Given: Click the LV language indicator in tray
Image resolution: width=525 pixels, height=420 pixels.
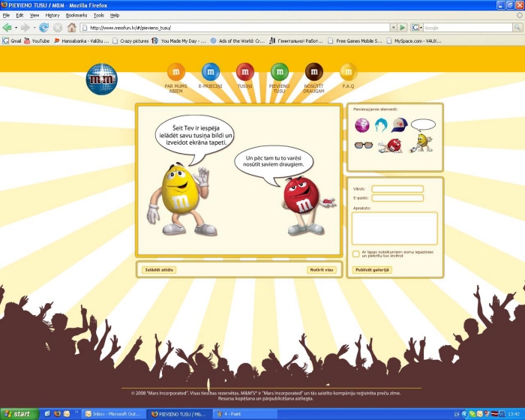Looking at the screenshot, I should pyautogui.click(x=457, y=414).
